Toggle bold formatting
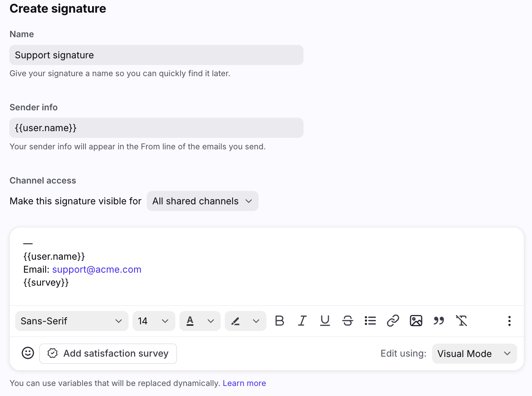 (279, 321)
